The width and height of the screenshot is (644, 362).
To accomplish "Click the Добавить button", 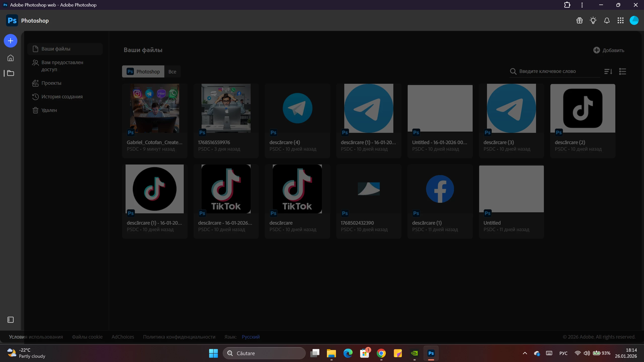I will 609,50.
